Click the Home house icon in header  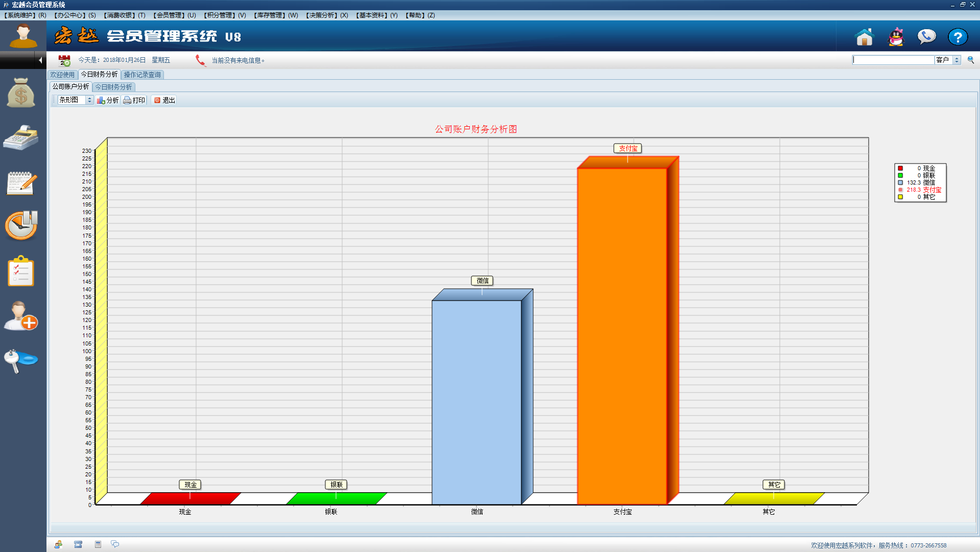(864, 37)
